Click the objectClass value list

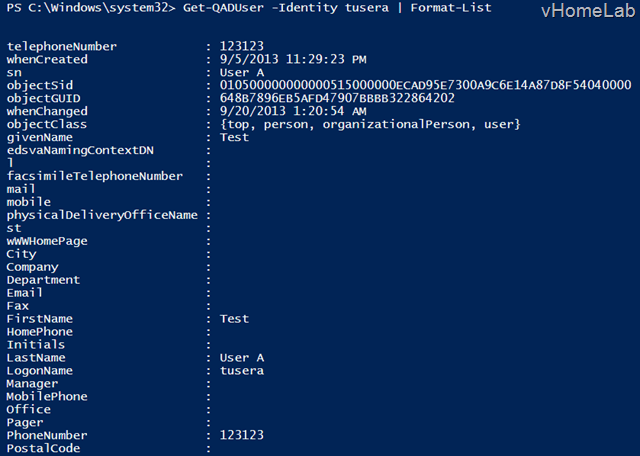click(x=370, y=124)
